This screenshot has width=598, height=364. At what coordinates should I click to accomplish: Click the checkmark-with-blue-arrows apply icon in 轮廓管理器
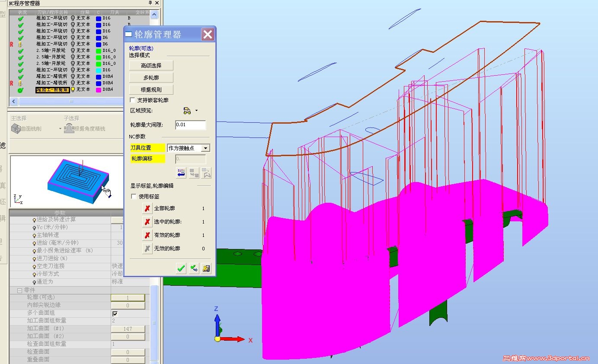194,268
